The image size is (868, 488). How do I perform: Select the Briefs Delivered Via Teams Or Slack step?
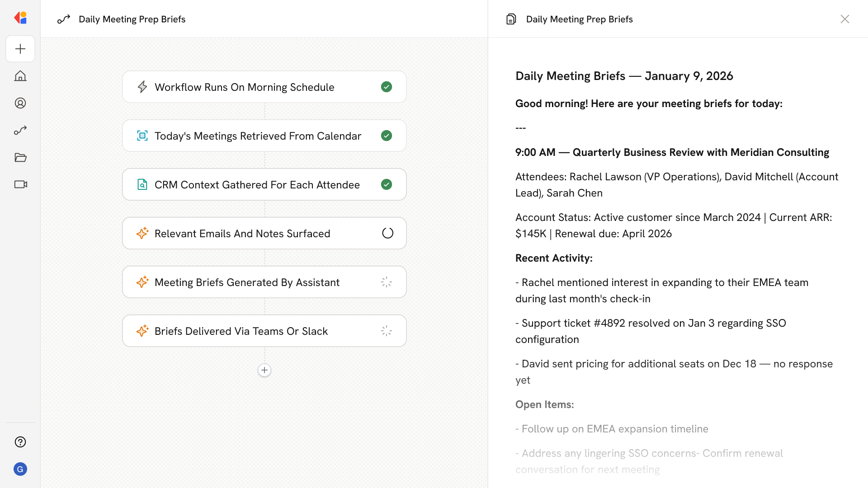[264, 331]
